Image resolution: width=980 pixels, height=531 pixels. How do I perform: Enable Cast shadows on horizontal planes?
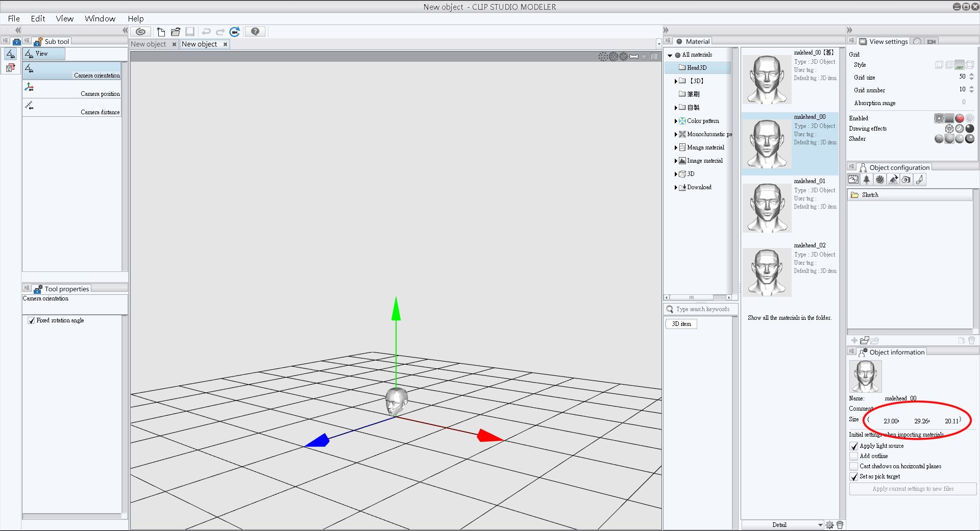click(854, 467)
